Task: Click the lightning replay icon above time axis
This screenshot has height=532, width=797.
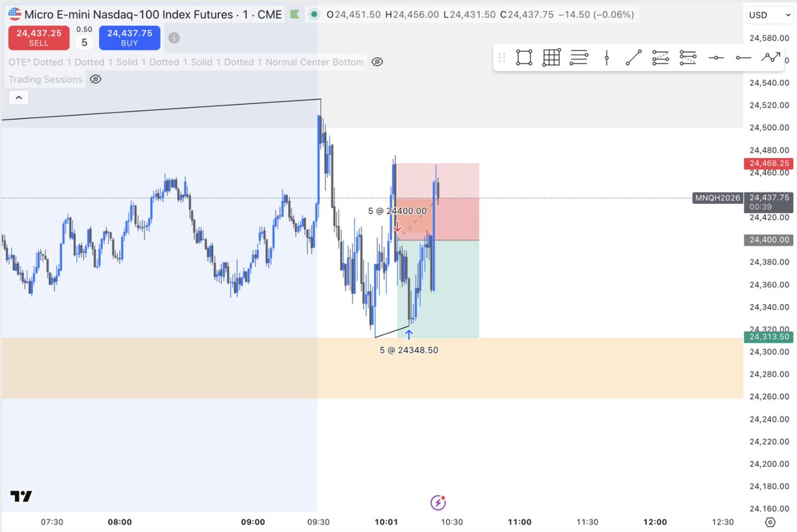Action: coord(438,502)
